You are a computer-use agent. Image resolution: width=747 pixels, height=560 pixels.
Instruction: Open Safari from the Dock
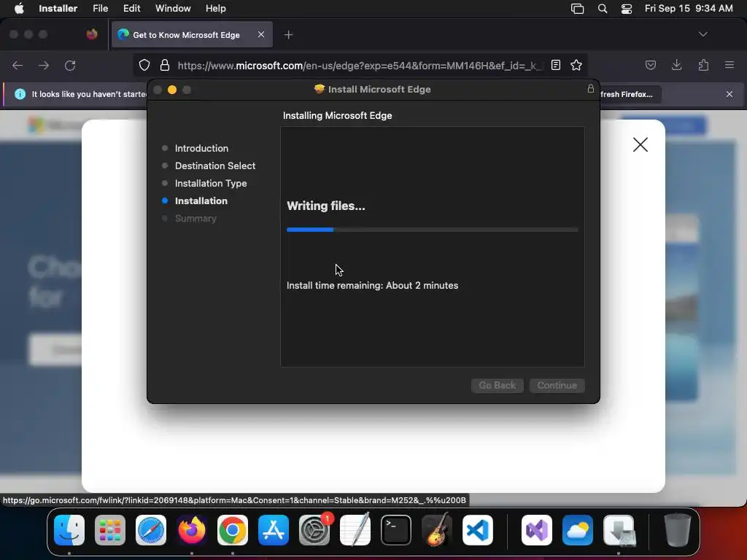point(151,530)
